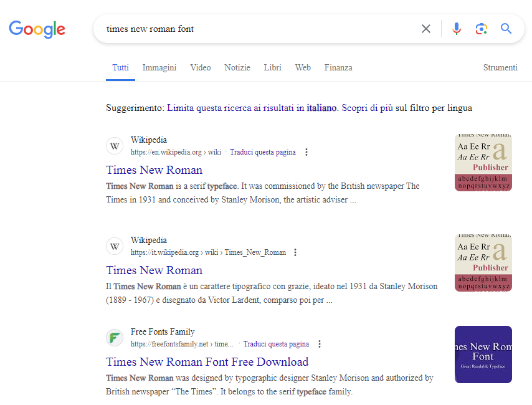This screenshot has height=405, width=532.
Task: Click the Wikipedia favicon of it.wikipedia.org result
Action: (x=115, y=247)
